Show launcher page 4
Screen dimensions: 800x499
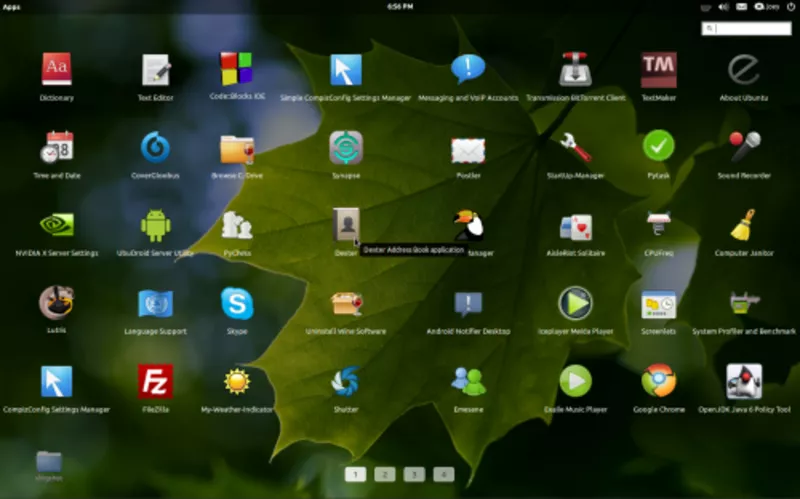[444, 475]
